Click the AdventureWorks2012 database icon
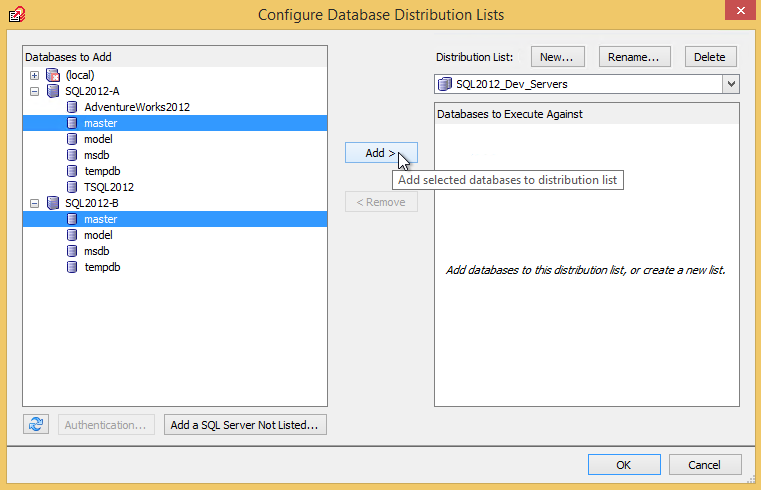The image size is (761, 490). click(x=72, y=107)
